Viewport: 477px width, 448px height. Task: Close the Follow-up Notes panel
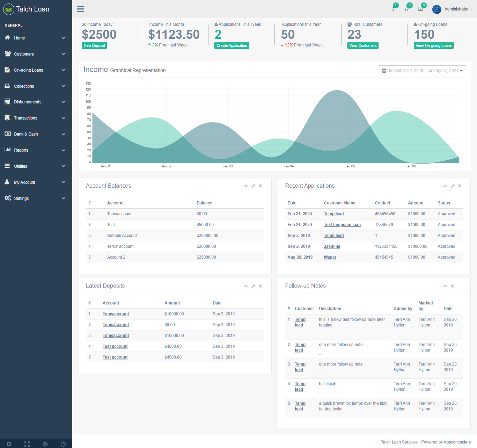click(x=453, y=286)
